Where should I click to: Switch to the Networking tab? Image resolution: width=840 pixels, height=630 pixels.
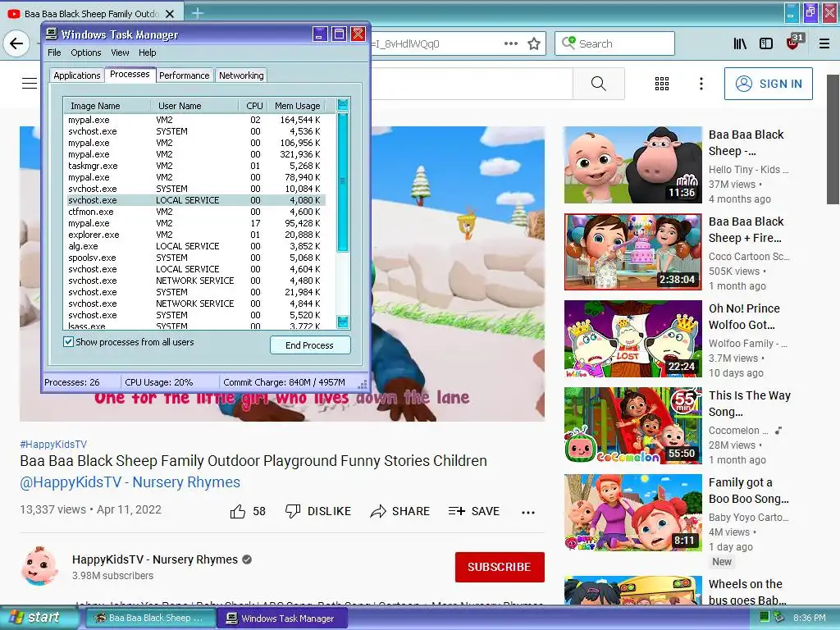click(x=241, y=75)
